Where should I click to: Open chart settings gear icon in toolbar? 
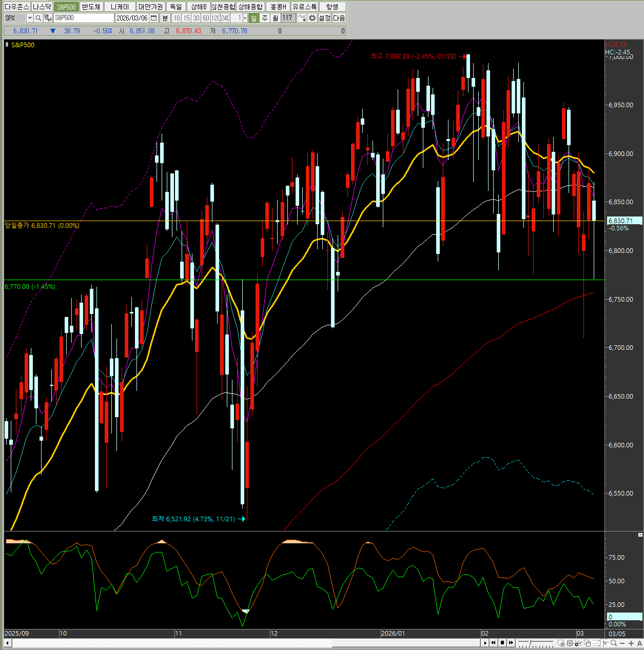pos(312,18)
